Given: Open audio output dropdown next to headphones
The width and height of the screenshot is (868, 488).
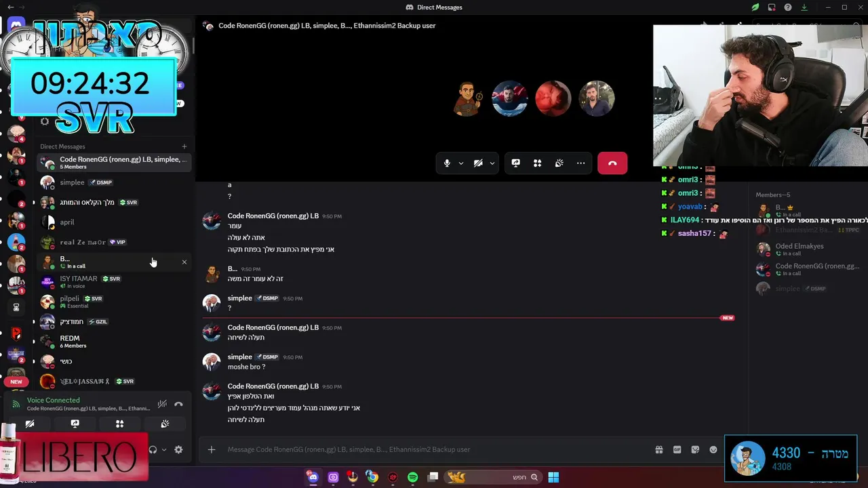Looking at the screenshot, I should pyautogui.click(x=164, y=449).
